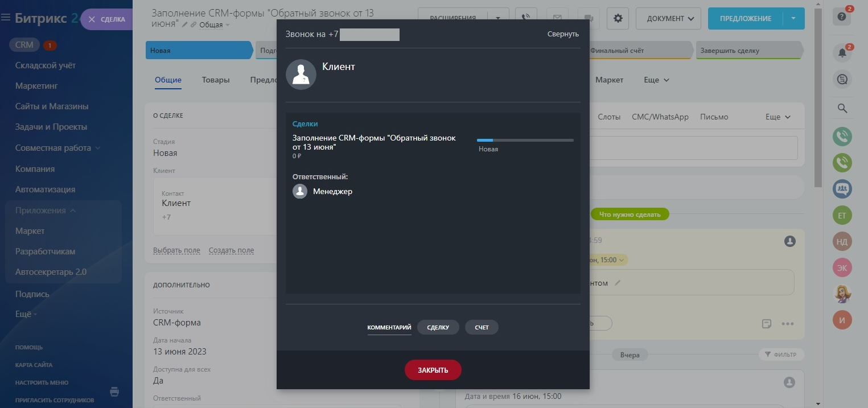Click the chat bubbles button in header

(x=589, y=18)
